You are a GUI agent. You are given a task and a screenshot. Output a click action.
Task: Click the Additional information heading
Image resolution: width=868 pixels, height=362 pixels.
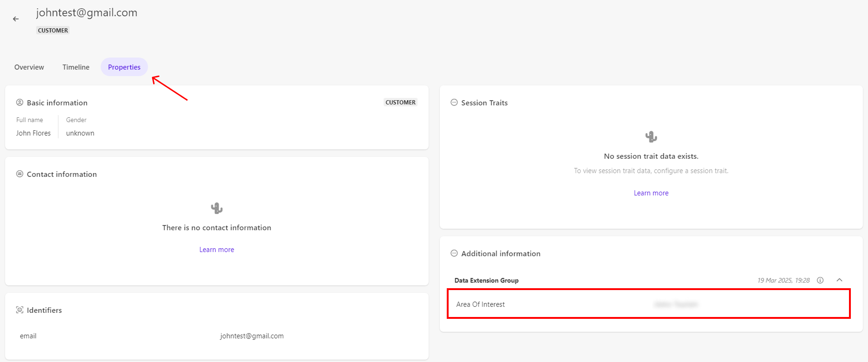point(501,253)
